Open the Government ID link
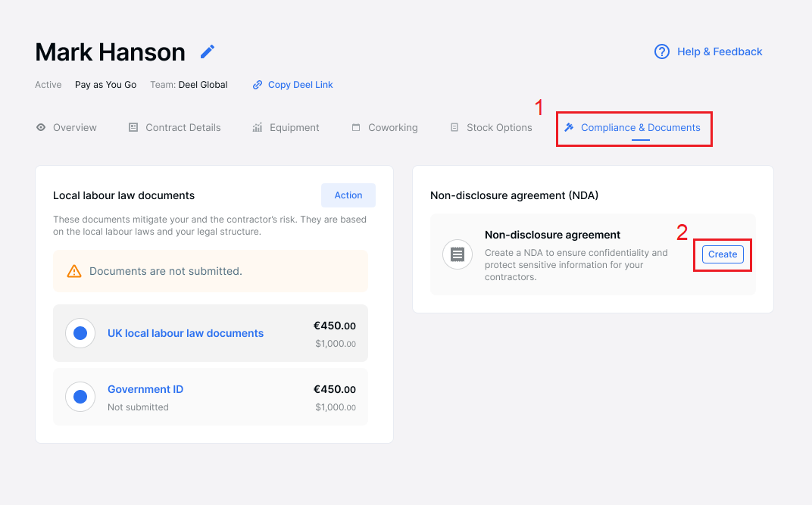 pyautogui.click(x=145, y=389)
